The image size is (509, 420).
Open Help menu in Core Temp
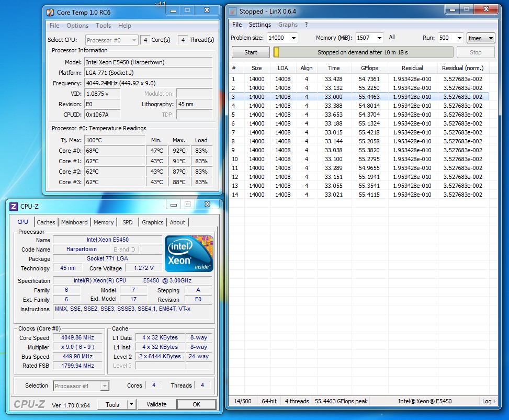pyautogui.click(x=125, y=25)
